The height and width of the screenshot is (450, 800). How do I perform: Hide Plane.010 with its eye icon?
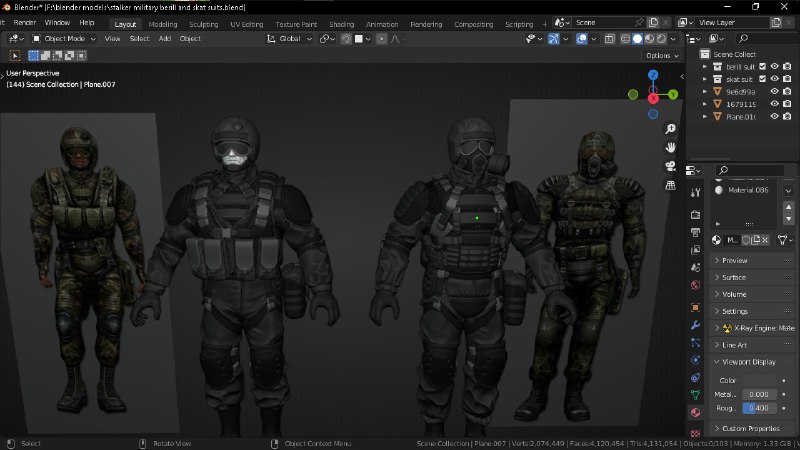[x=774, y=116]
